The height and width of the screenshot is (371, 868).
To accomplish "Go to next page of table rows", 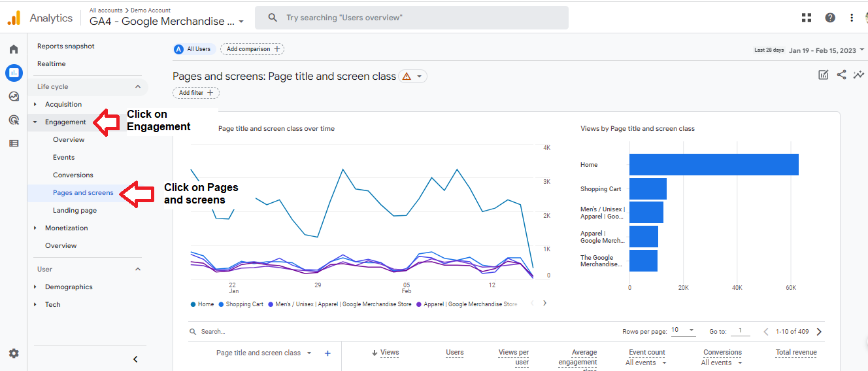I will 819,332.
